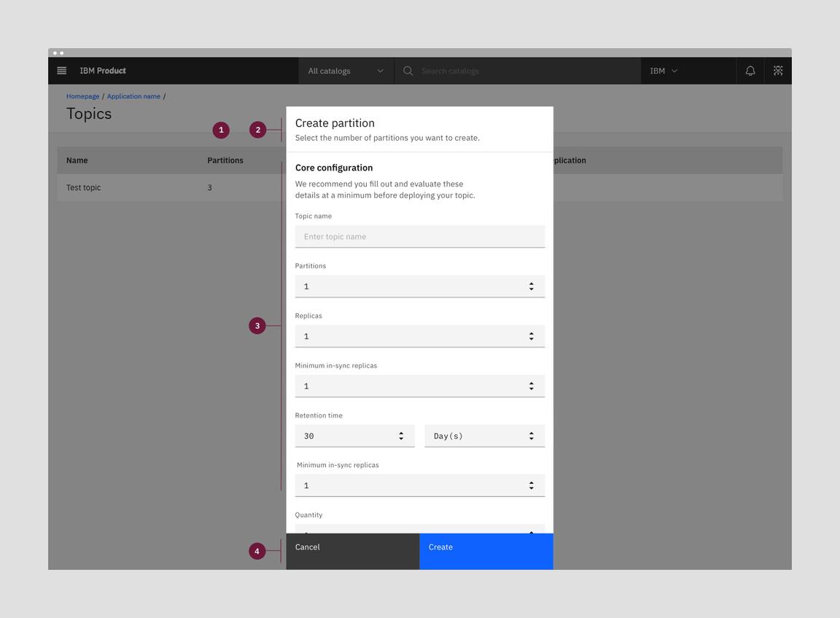Viewport: 840px width, 618px height.
Task: Open the hamburger navigation menu
Action: pos(62,71)
